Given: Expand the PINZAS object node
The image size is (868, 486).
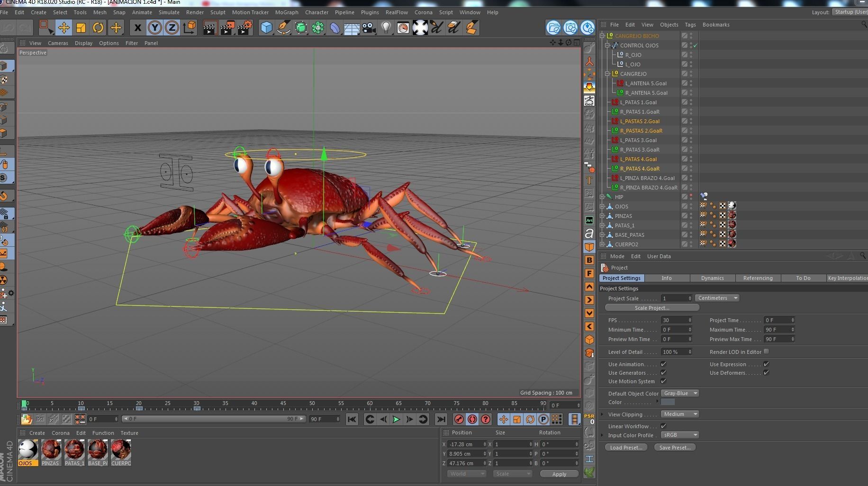Looking at the screenshot, I should click(x=603, y=216).
